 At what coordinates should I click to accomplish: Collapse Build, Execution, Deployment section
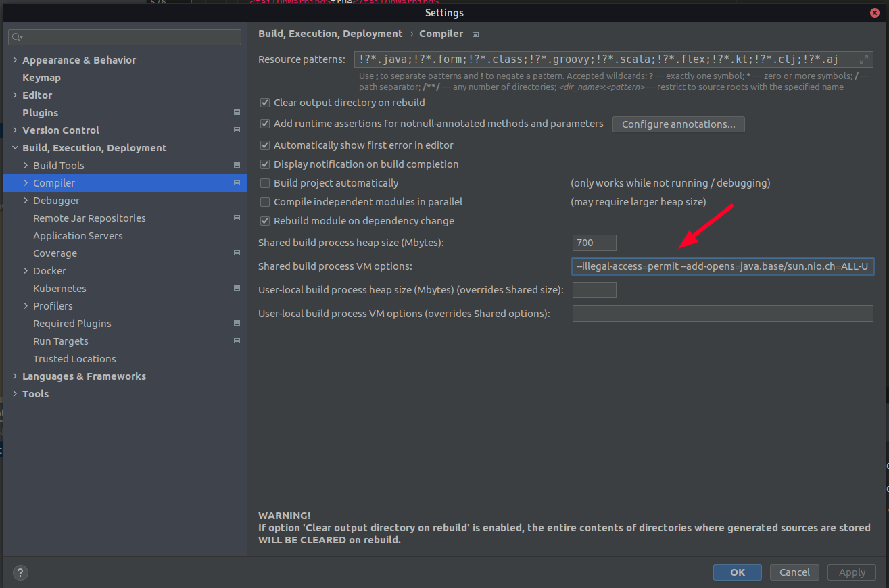(15, 147)
